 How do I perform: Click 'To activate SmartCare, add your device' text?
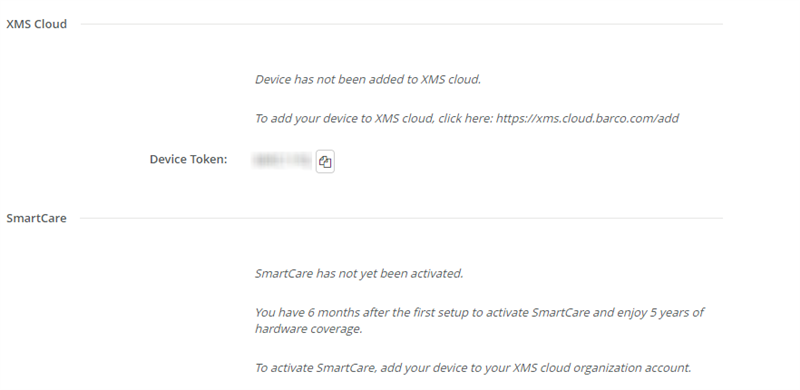click(473, 368)
